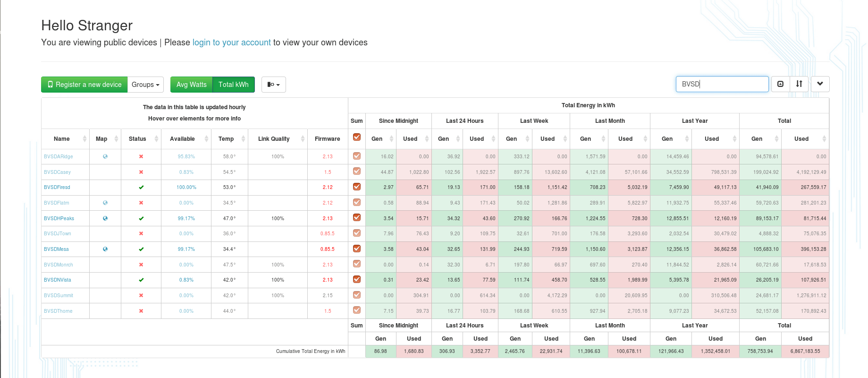Image resolution: width=868 pixels, height=378 pixels.
Task: Click the red X status icon for BVSDSummit
Action: click(x=141, y=295)
